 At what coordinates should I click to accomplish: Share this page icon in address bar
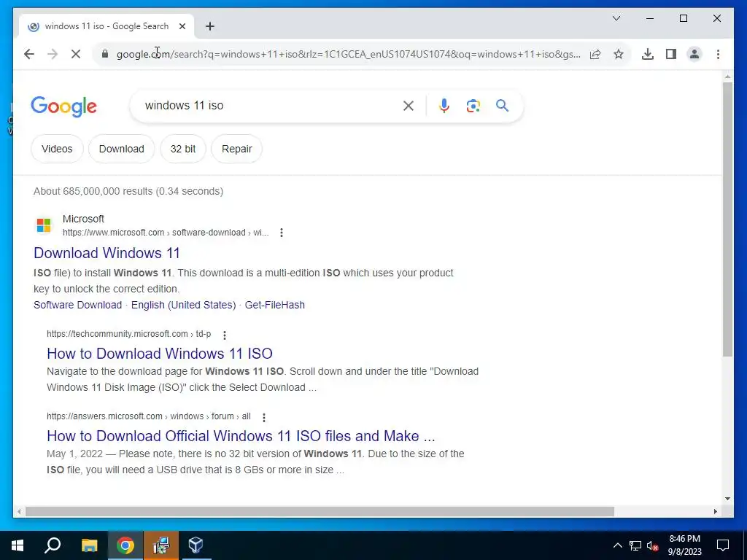click(595, 54)
